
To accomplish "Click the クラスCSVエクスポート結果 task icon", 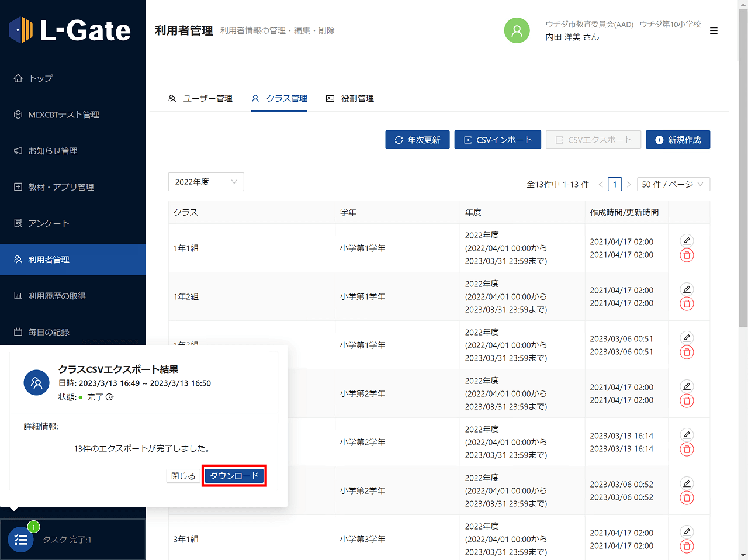I will click(x=36, y=383).
